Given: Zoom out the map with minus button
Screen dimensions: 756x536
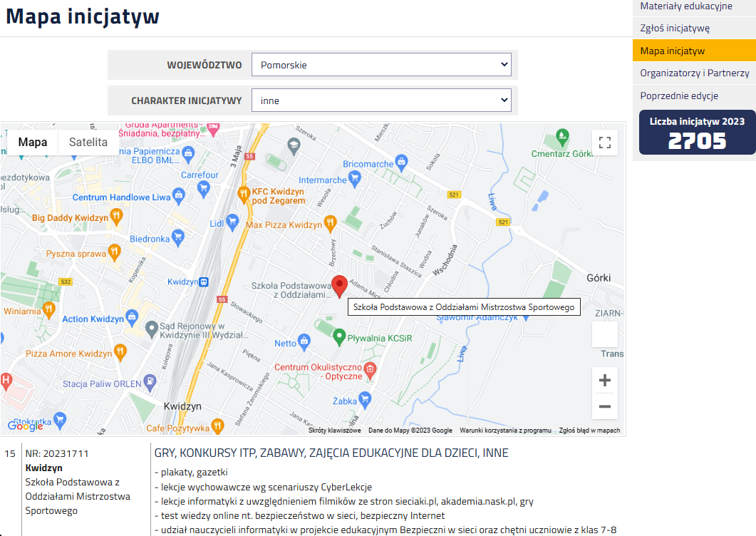Looking at the screenshot, I should click(x=605, y=406).
